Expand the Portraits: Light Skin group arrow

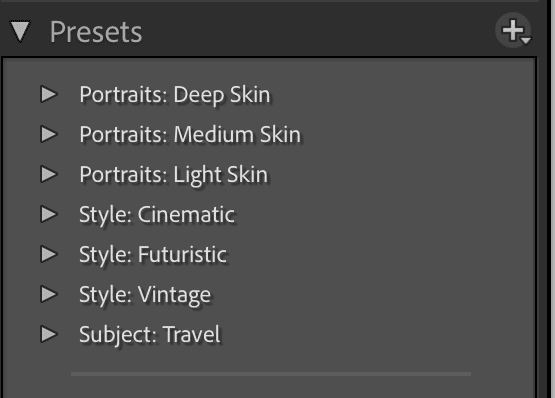pyautogui.click(x=49, y=174)
